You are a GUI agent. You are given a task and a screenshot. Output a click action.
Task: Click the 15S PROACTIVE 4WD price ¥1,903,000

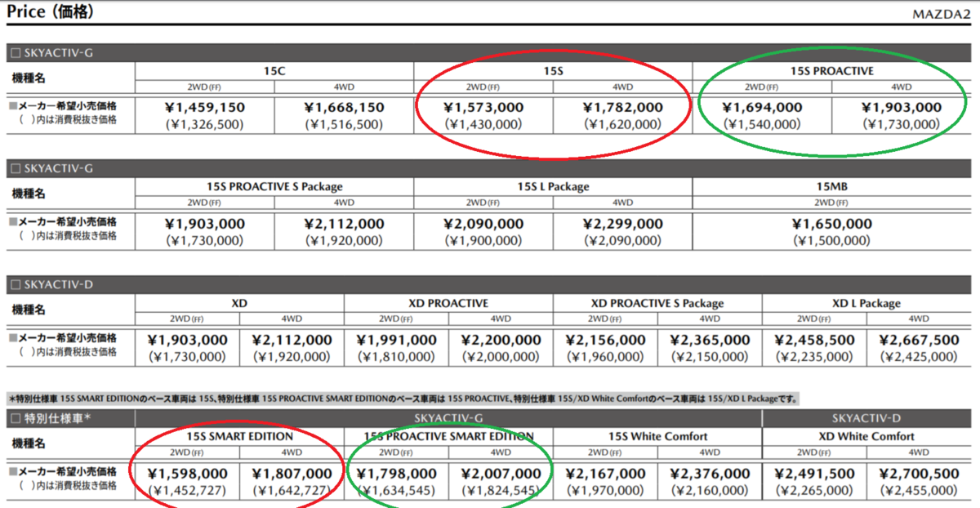pos(901,107)
